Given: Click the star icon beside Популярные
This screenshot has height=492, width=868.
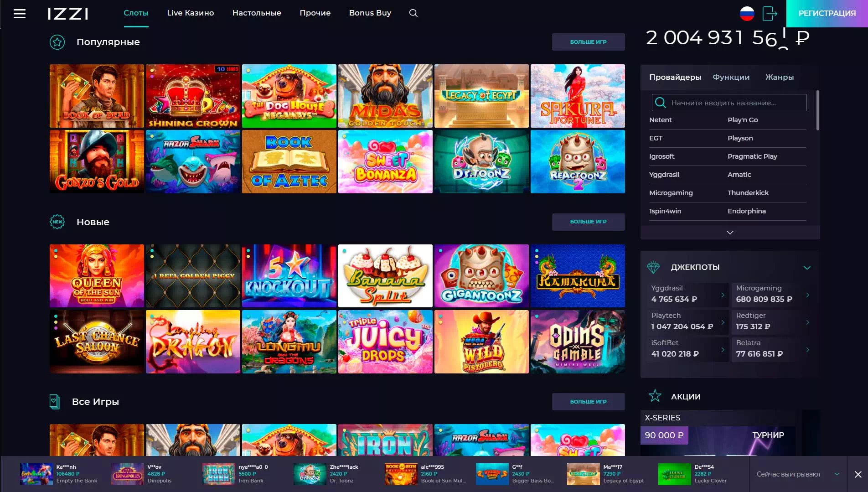Looking at the screenshot, I should tap(57, 42).
